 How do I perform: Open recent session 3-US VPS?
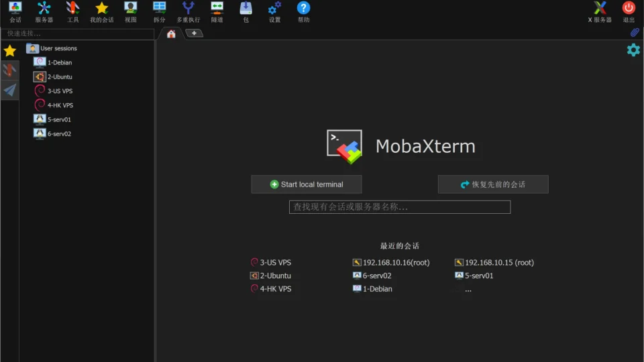pyautogui.click(x=270, y=262)
